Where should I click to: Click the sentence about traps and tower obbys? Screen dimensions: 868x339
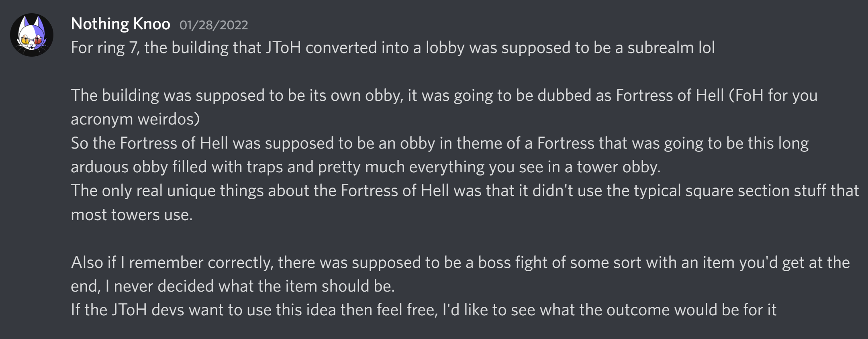361,167
